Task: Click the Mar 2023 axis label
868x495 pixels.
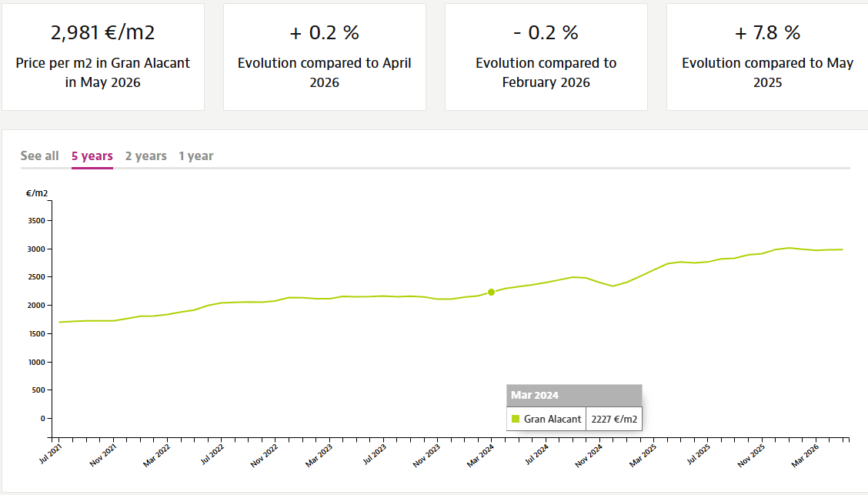Action: pos(319,455)
